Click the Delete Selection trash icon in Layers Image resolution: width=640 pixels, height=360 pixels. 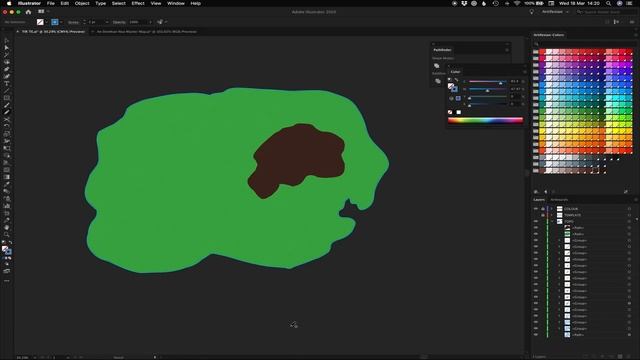coord(629,357)
